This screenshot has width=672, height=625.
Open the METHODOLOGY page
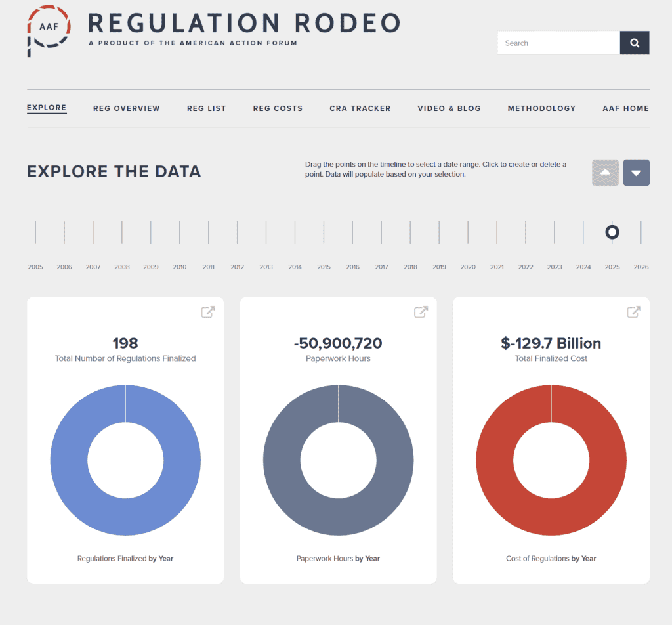click(541, 108)
